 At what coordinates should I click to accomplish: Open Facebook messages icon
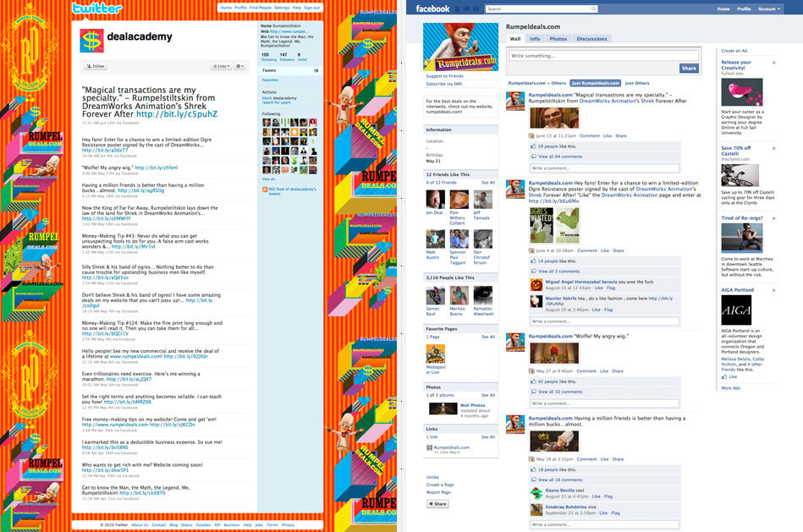pos(466,8)
